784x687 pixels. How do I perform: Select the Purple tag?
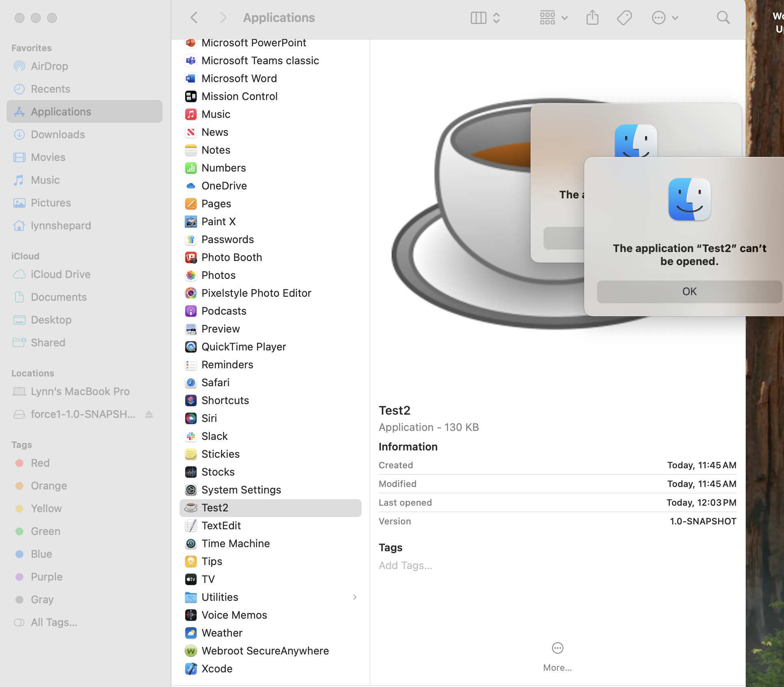(84, 576)
